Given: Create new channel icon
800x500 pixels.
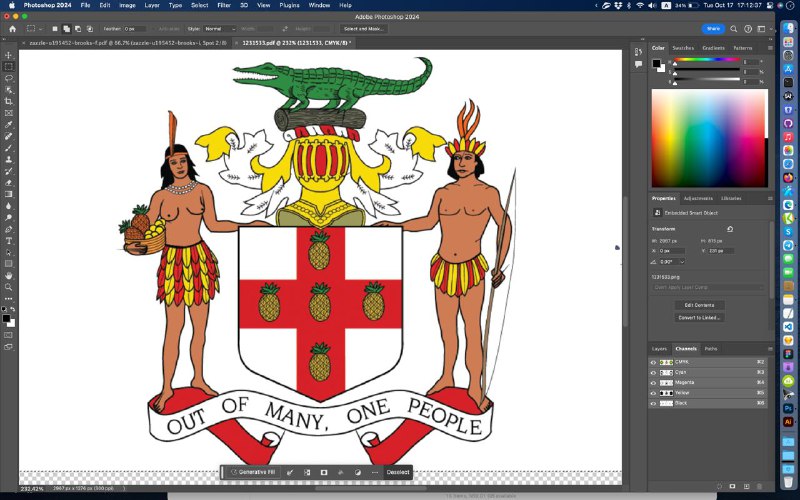Looking at the screenshot, I should pyautogui.click(x=746, y=487).
